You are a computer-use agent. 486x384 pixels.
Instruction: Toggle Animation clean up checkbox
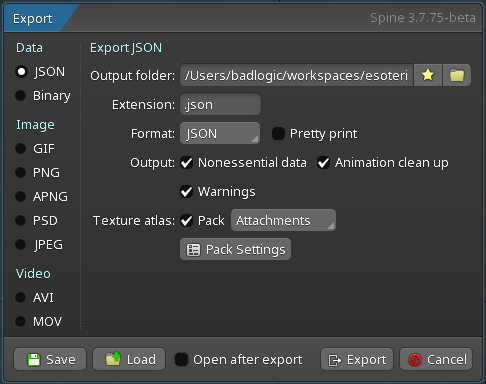tap(323, 163)
